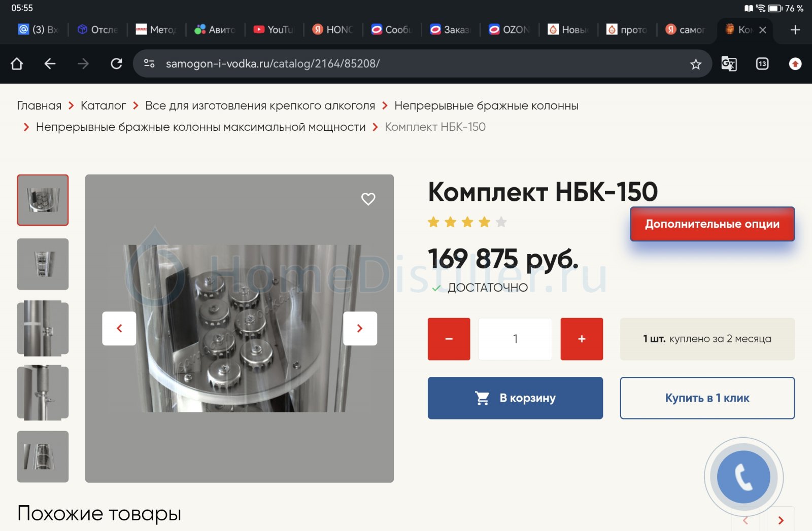Rate product with the fifth star
Image resolution: width=812 pixels, height=531 pixels.
pos(501,222)
